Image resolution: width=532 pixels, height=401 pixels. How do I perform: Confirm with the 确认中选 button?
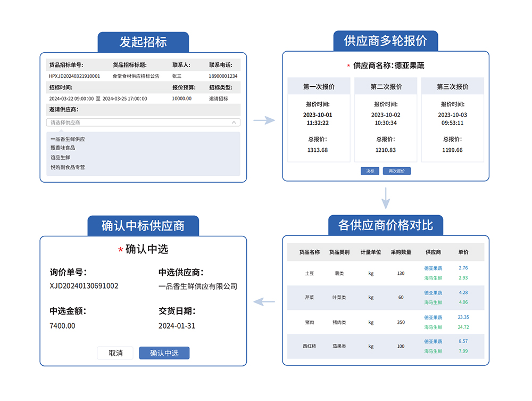(164, 353)
